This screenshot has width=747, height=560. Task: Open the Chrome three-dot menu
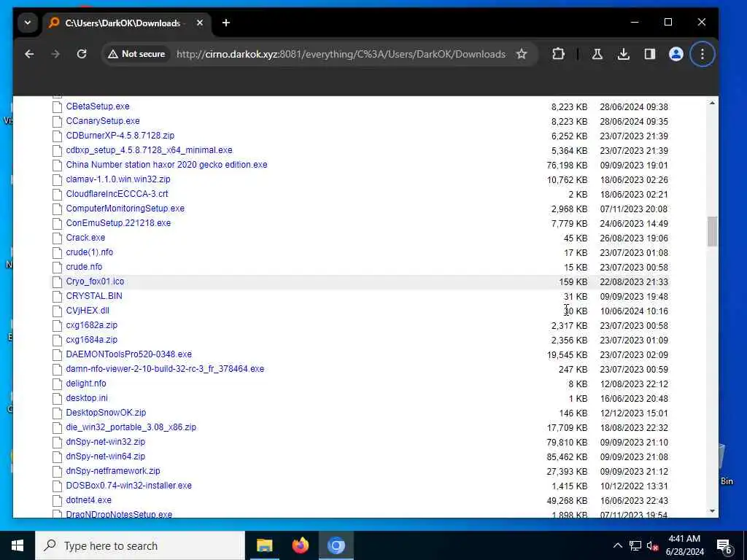[x=703, y=54]
